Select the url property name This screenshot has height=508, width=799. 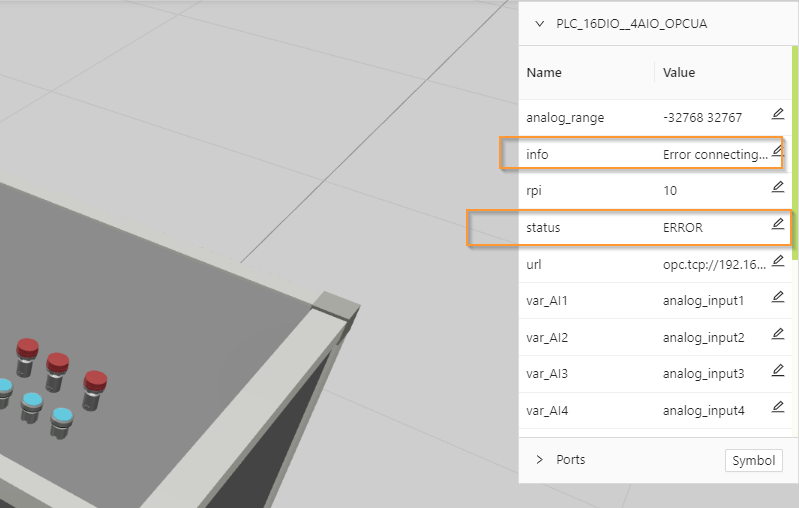pyautogui.click(x=534, y=264)
